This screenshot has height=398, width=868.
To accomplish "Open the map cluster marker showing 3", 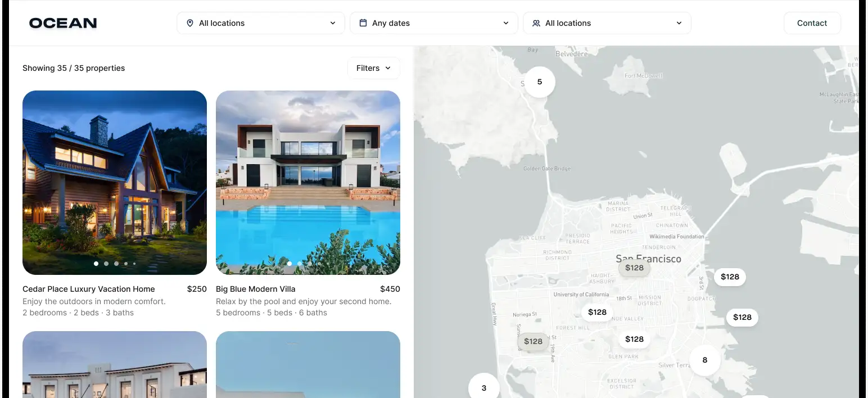I will point(484,388).
